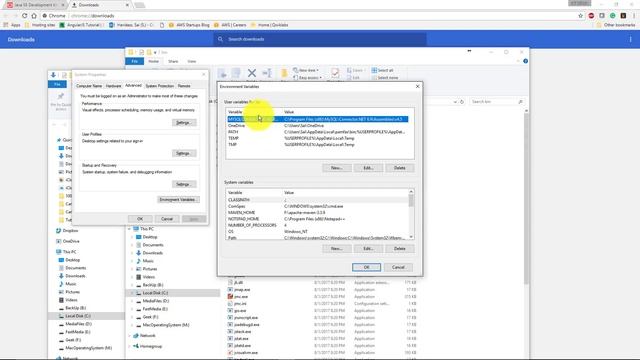The image size is (640, 360).
Task: Click Select all in Explorer ribbon
Action: point(382,70)
